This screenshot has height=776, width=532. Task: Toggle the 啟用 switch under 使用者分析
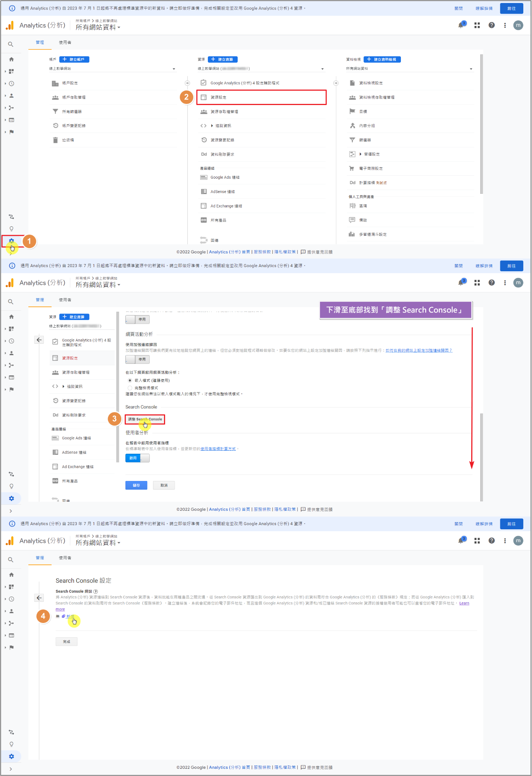coord(138,458)
